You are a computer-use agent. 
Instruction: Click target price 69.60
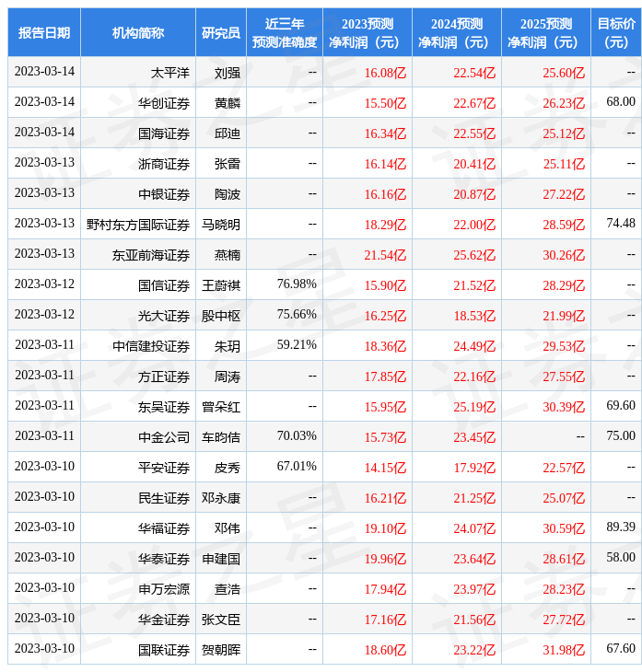pyautogui.click(x=621, y=405)
